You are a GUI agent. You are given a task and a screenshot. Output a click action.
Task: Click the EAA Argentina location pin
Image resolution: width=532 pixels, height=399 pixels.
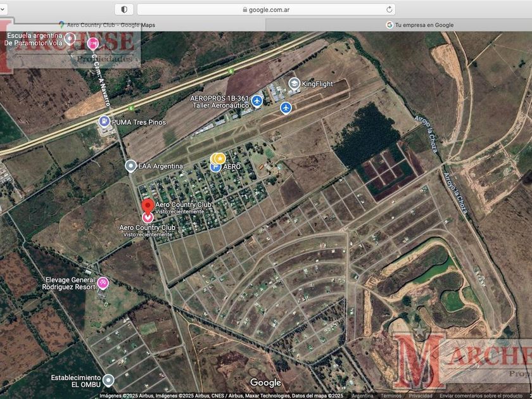pos(130,166)
